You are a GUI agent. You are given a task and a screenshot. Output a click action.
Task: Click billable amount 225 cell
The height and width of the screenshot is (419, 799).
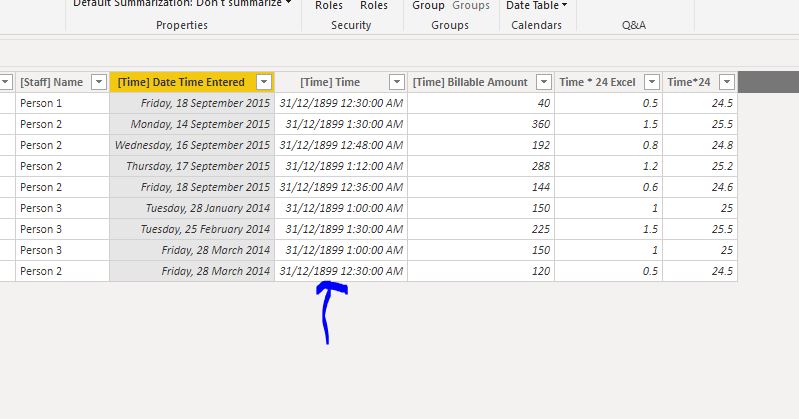pyautogui.click(x=481, y=229)
